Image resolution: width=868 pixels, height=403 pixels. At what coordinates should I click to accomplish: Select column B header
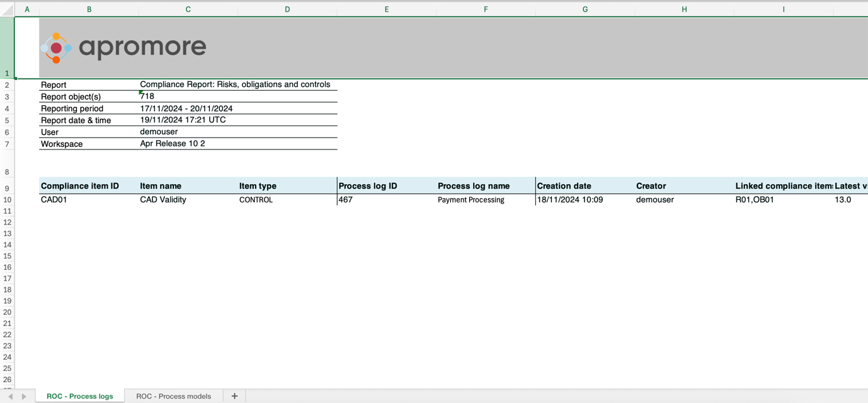pyautogui.click(x=89, y=9)
